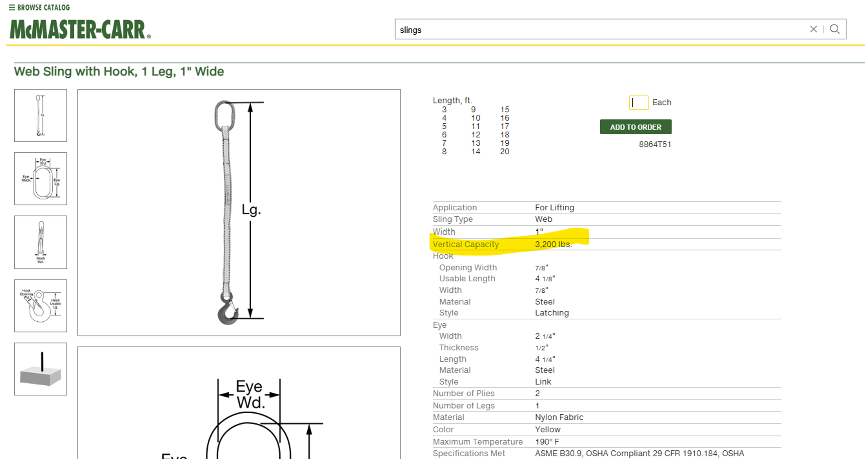The width and height of the screenshot is (868, 459).
Task: Choose 12 ft length option
Action: 475,135
